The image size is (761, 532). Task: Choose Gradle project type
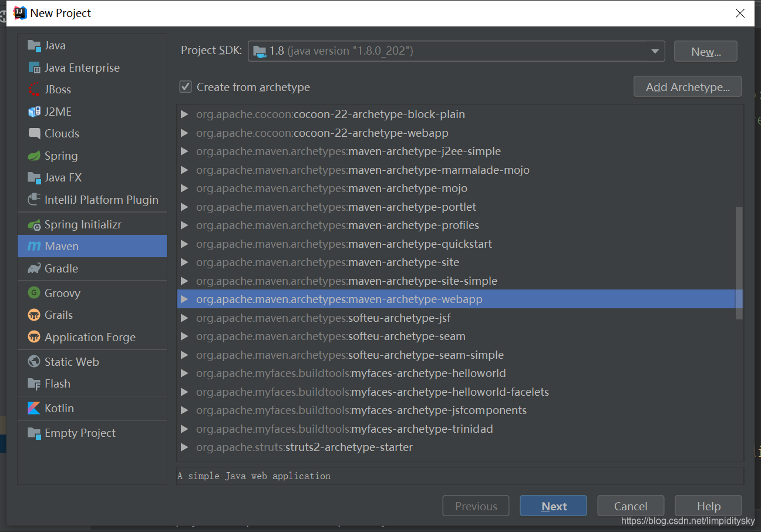(92, 268)
